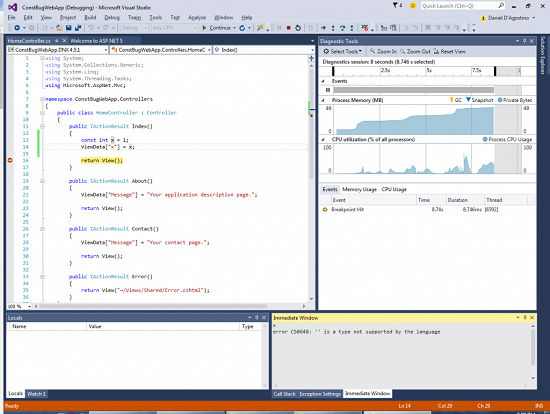Click the Navigate Backward toolbar icon
The height and width of the screenshot is (414, 550).
(16, 28)
